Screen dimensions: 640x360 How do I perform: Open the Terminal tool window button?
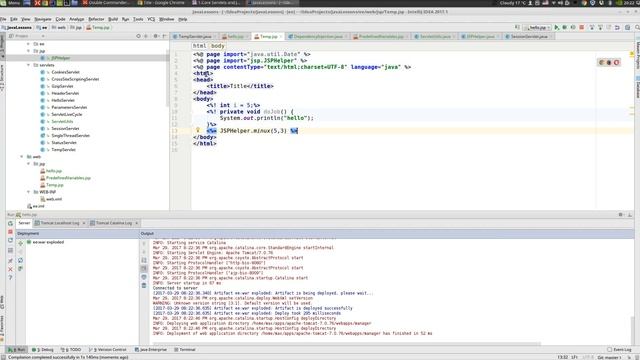[185, 350]
